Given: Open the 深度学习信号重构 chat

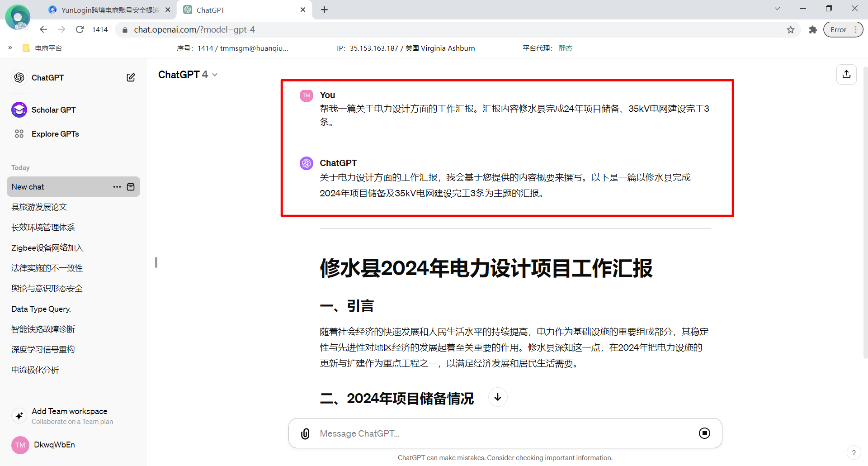Looking at the screenshot, I should click(73, 349).
